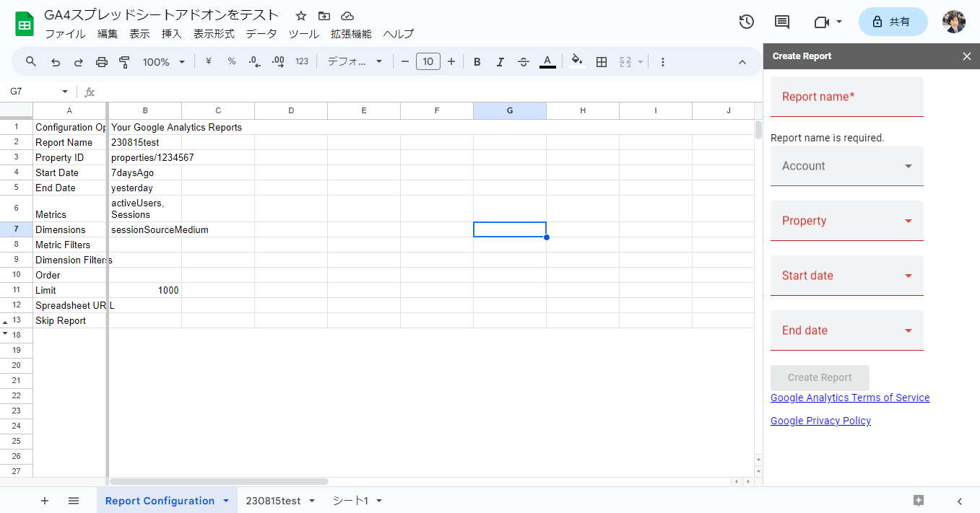The height and width of the screenshot is (513, 980).
Task: Switch to the シート1 sheet tab
Action: 350,501
